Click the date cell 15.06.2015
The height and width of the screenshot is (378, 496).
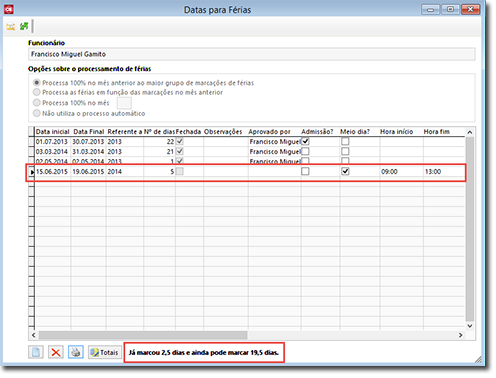point(52,172)
